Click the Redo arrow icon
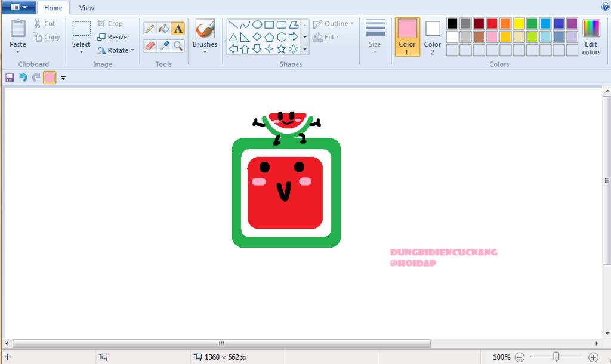 36,78
